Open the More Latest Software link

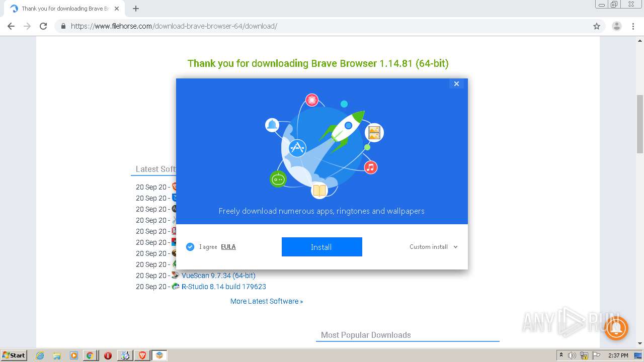267,301
